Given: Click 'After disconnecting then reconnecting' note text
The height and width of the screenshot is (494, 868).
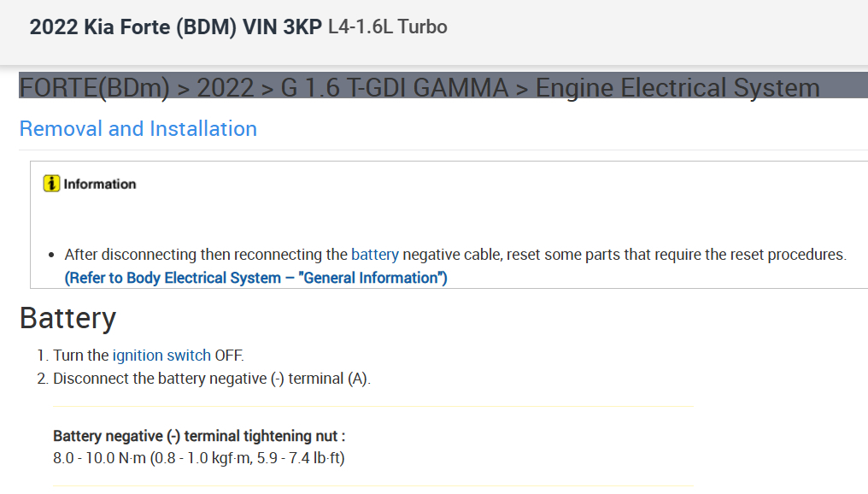Looking at the screenshot, I should [x=205, y=255].
